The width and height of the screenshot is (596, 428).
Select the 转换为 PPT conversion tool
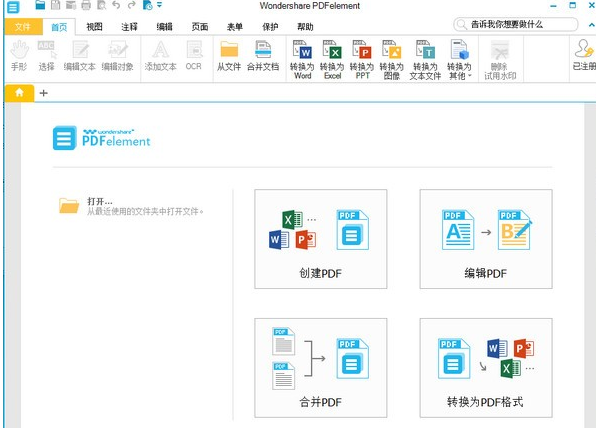coord(362,59)
